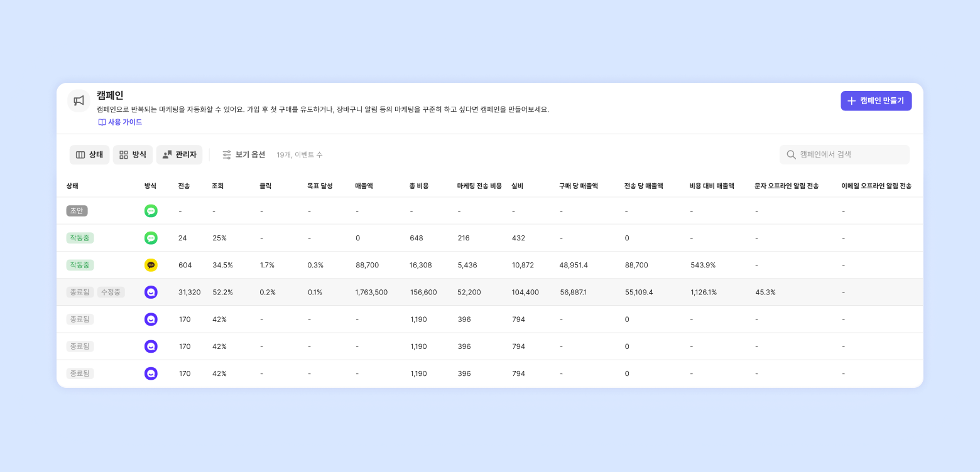Screen dimensions: 980x472
Task: Click the 매출액 column header
Action: click(364, 186)
